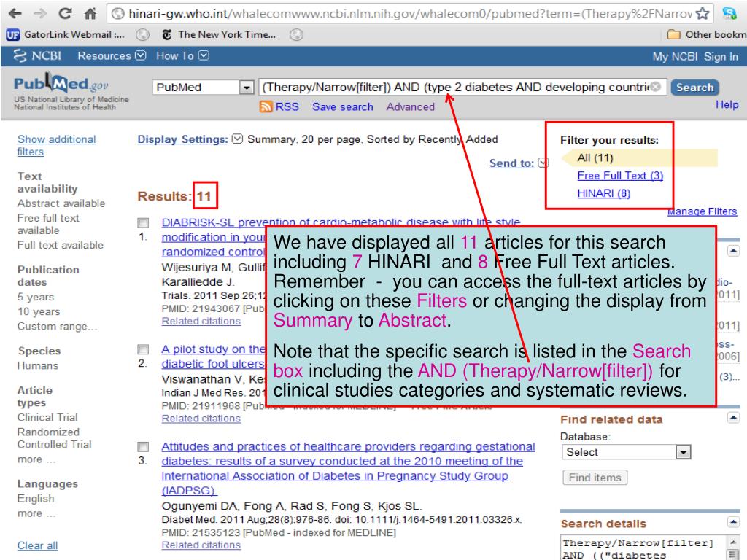The height and width of the screenshot is (560, 747).
Task: Check the box for result 1
Action: click(144, 223)
